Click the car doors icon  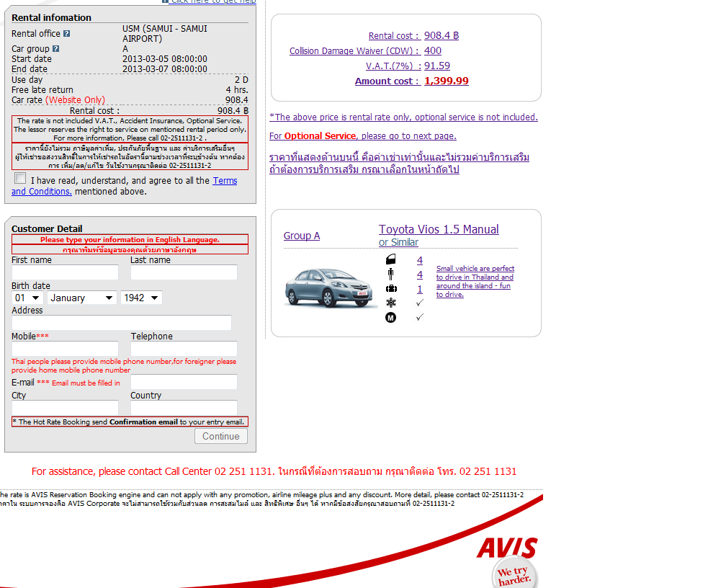[391, 259]
